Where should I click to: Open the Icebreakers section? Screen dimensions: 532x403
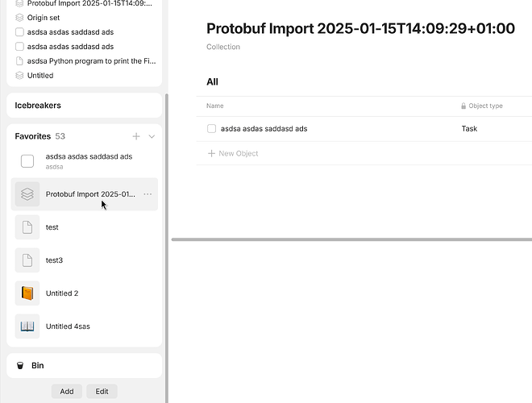pyautogui.click(x=84, y=106)
